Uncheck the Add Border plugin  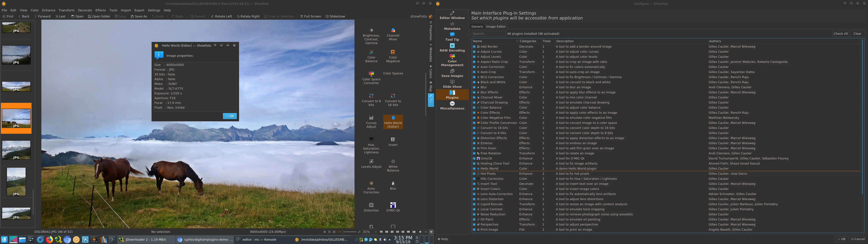tap(474, 46)
